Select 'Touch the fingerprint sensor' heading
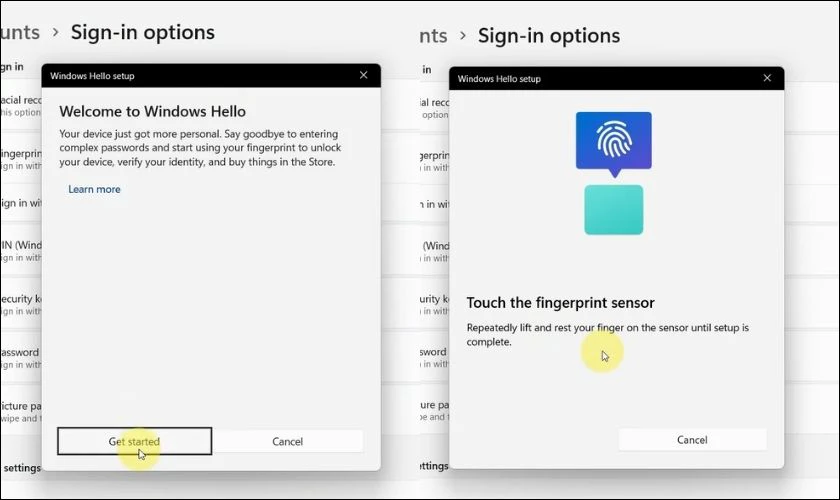Image resolution: width=840 pixels, height=500 pixels. (x=560, y=303)
